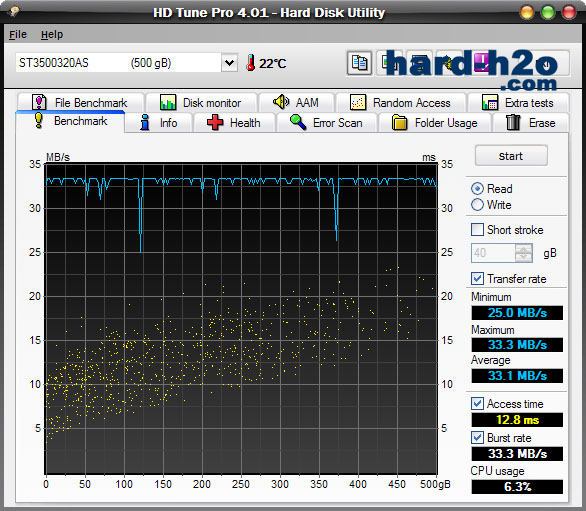Toggle the Transfer rate checkbox
The width and height of the screenshot is (586, 511).
pyautogui.click(x=477, y=278)
